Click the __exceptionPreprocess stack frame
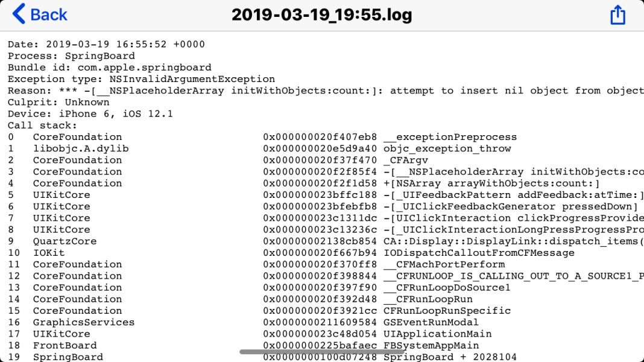The width and height of the screenshot is (644, 362). click(450, 137)
